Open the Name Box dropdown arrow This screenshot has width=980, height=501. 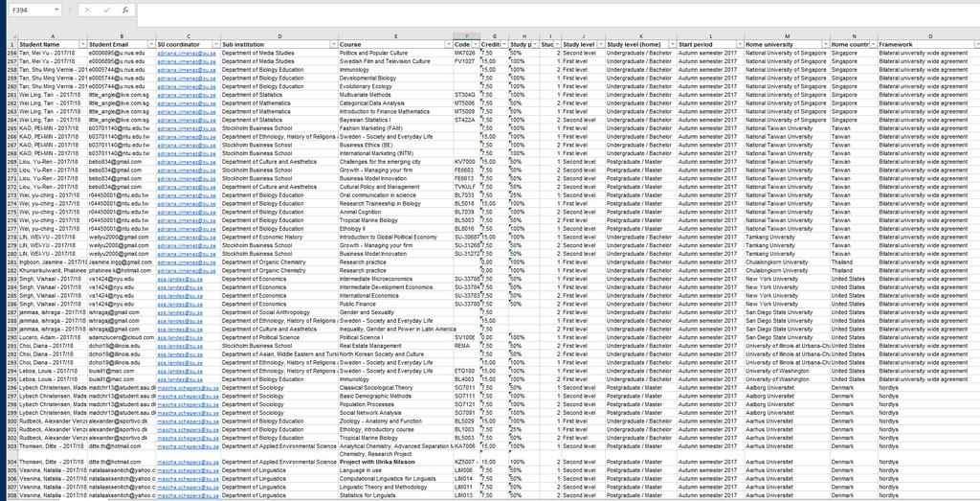coord(56,11)
